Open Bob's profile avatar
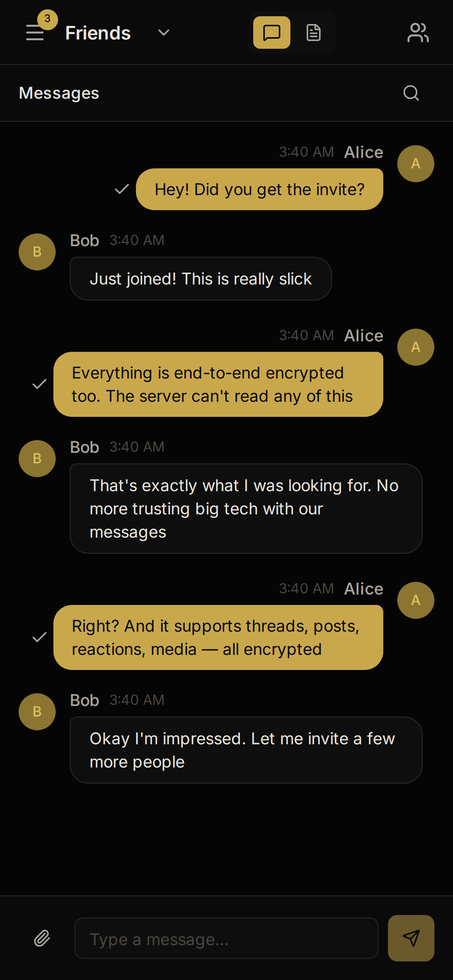 click(x=37, y=252)
